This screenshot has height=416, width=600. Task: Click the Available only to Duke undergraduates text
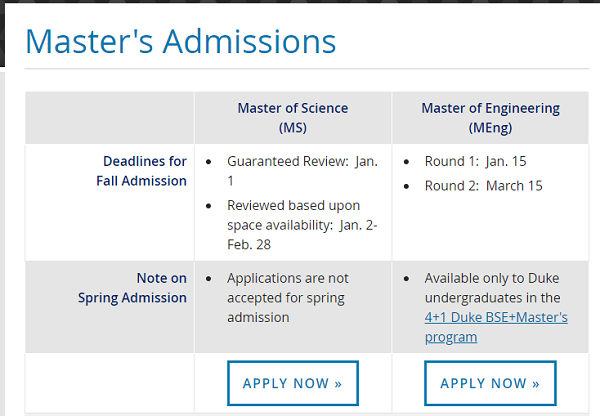coord(492,288)
